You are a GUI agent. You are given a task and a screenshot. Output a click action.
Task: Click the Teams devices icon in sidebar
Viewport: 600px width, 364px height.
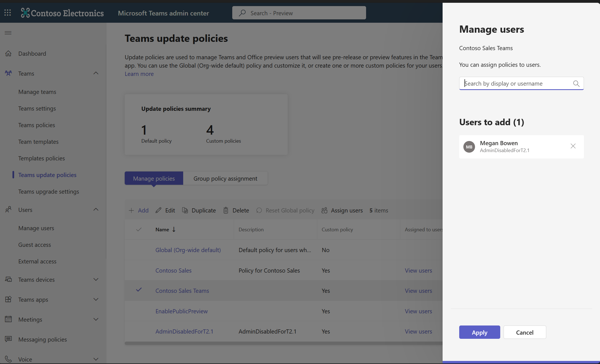click(x=8, y=279)
